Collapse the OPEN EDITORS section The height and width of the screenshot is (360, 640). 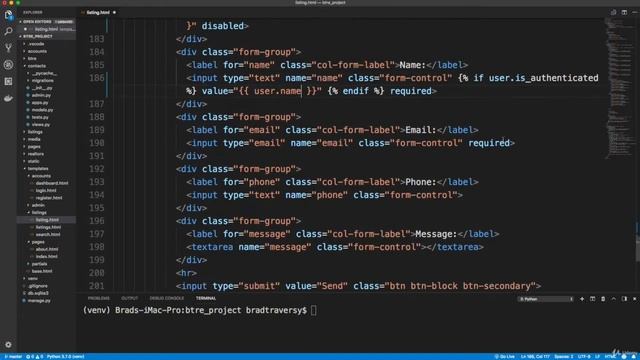point(37,22)
